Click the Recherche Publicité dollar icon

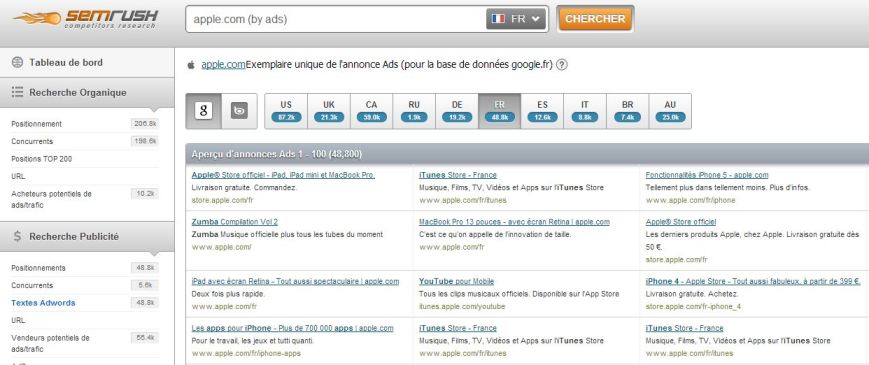(17, 237)
